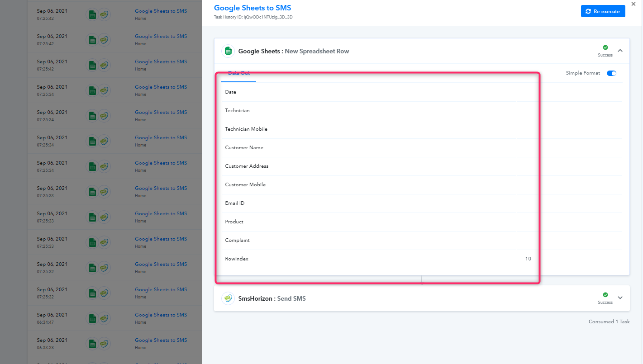Click the Google Sheets icon in 06:33:28 row
This screenshot has width=643, height=364.
[x=92, y=344]
